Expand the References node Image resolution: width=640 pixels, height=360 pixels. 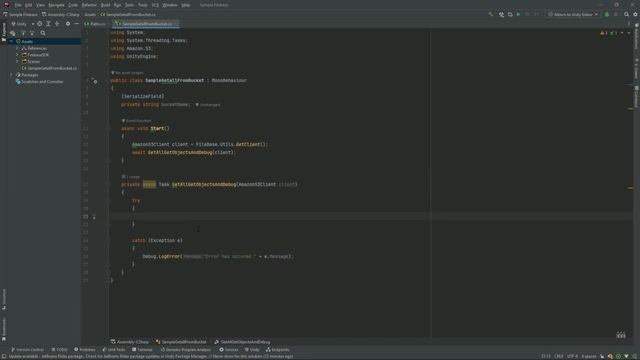[x=17, y=48]
